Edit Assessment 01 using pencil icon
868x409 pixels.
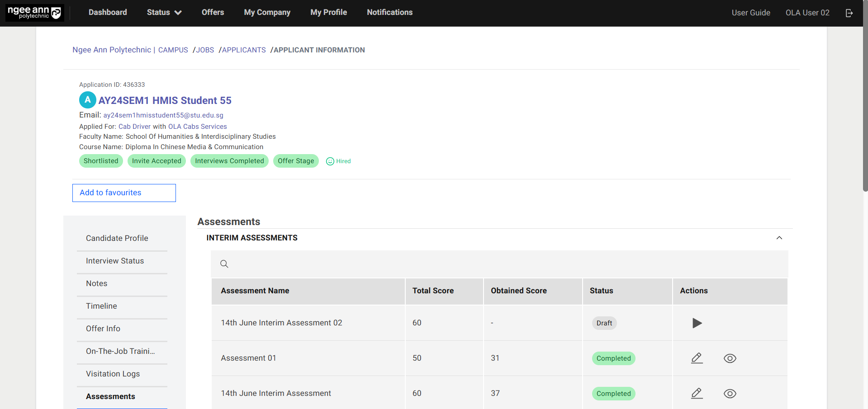click(697, 358)
